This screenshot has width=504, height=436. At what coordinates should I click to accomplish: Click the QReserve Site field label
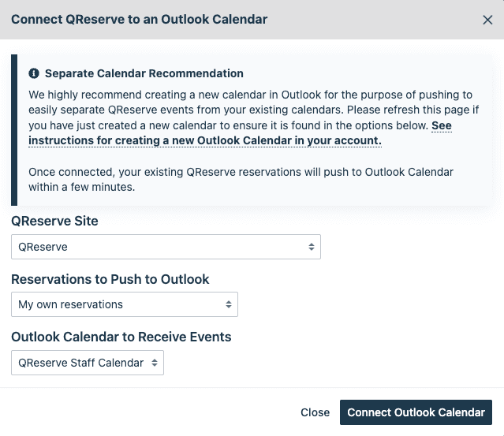click(54, 222)
